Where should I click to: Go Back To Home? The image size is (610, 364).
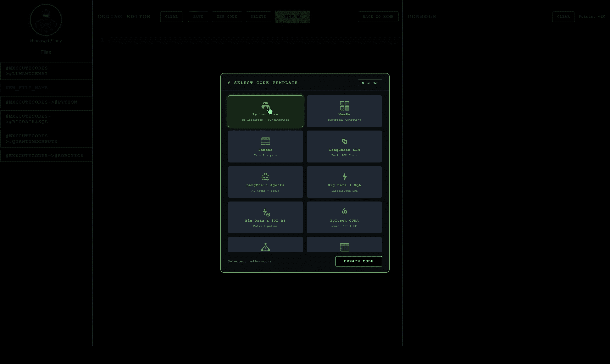click(x=378, y=17)
